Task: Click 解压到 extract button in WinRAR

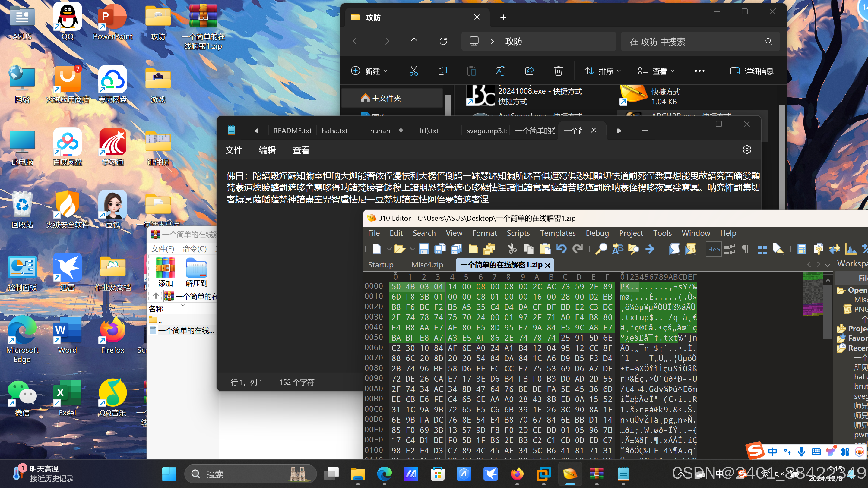Action: pos(196,272)
